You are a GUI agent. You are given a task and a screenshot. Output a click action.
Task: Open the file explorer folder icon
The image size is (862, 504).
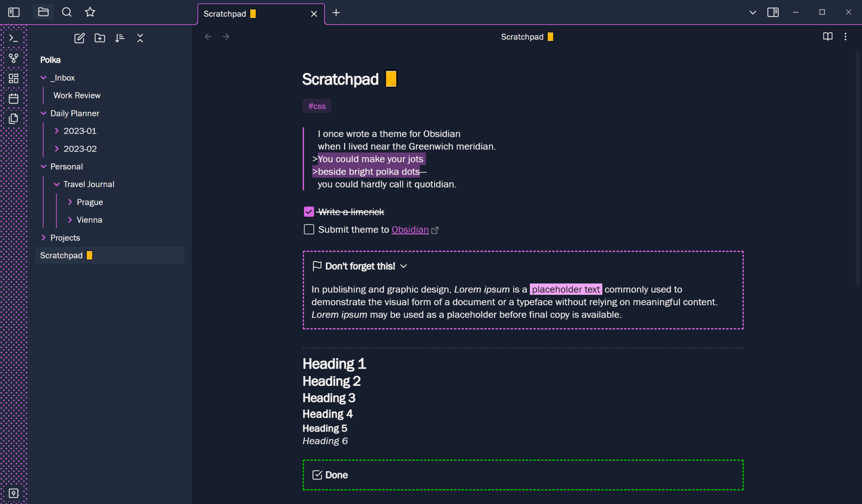coord(44,12)
